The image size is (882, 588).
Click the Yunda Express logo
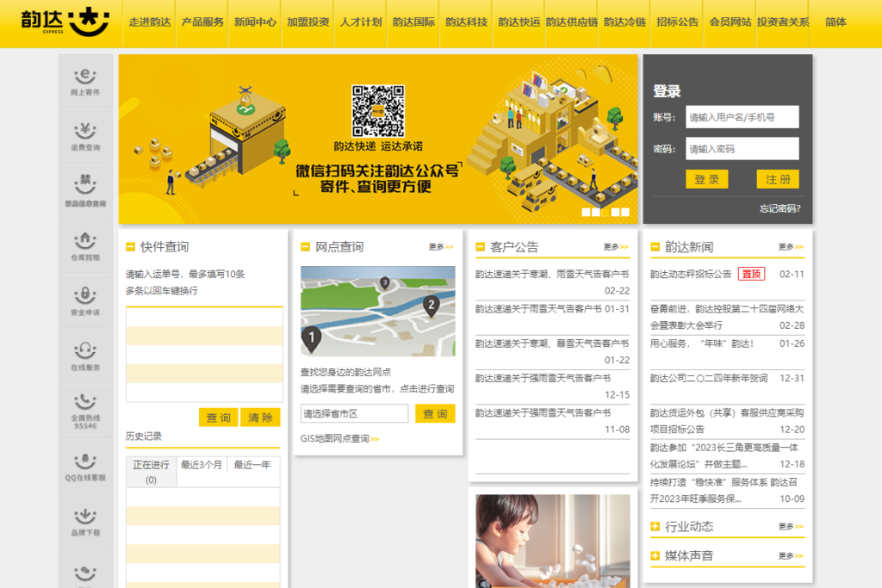[65, 22]
